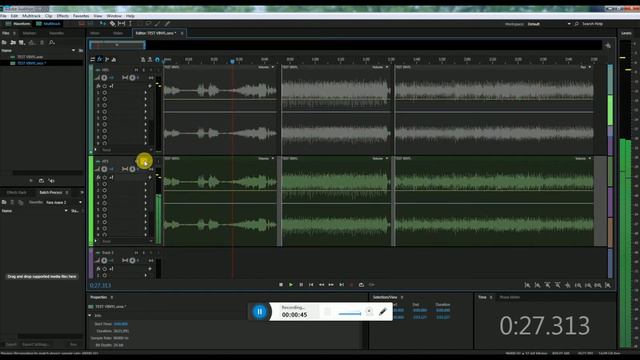The image size is (640, 360).
Task: Open the Window menu
Action: [x=114, y=16]
